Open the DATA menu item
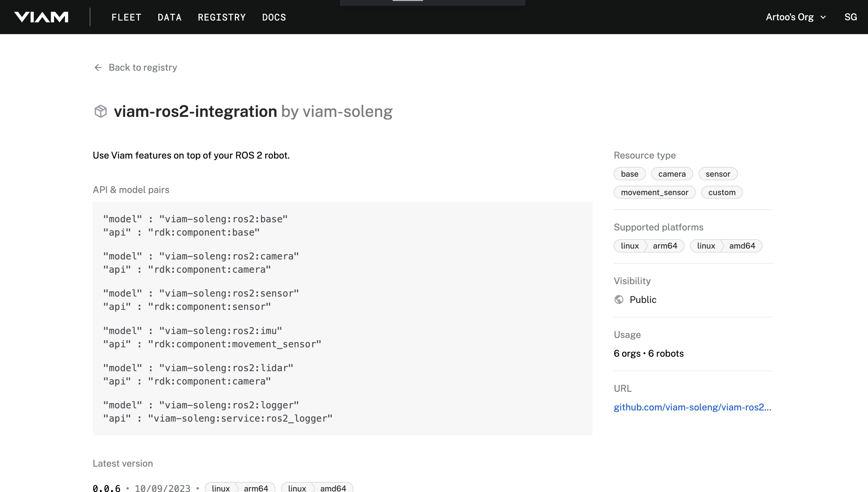868x492 pixels. coord(170,17)
